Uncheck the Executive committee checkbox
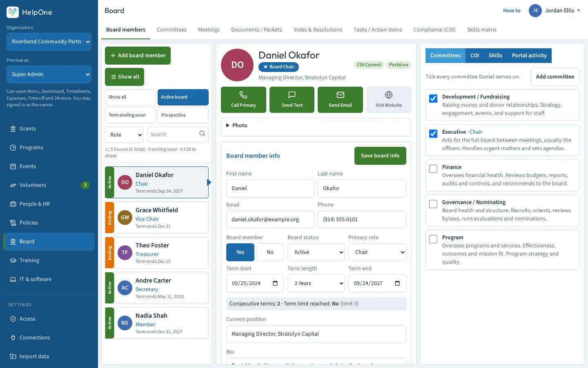This screenshot has width=588, height=368. (433, 134)
